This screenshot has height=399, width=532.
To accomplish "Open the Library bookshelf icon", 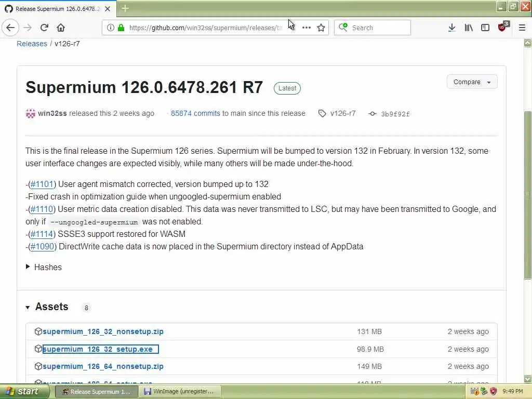I will tap(469, 28).
